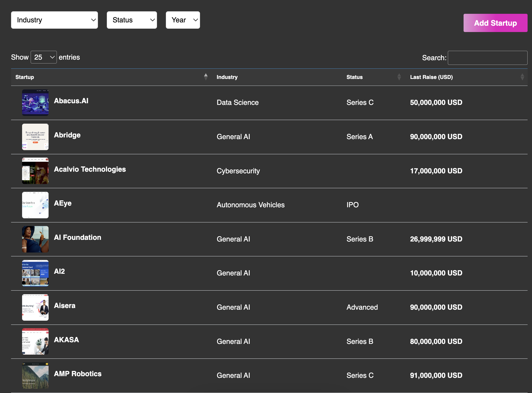Click the Industry column header
The height and width of the screenshot is (393, 532).
(227, 77)
